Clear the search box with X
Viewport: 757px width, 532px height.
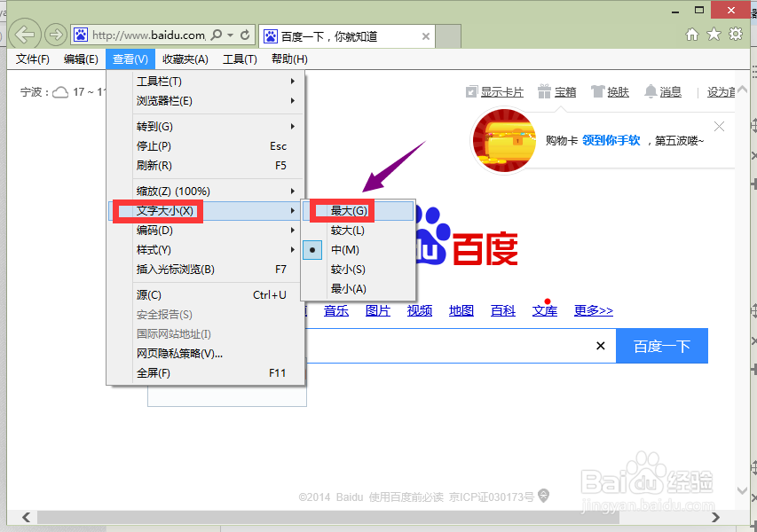click(601, 346)
